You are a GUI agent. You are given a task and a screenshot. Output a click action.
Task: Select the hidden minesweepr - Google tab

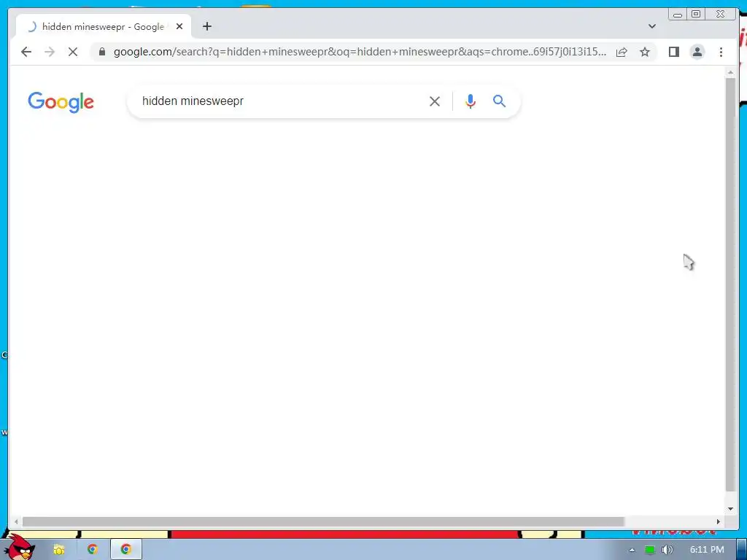(104, 27)
